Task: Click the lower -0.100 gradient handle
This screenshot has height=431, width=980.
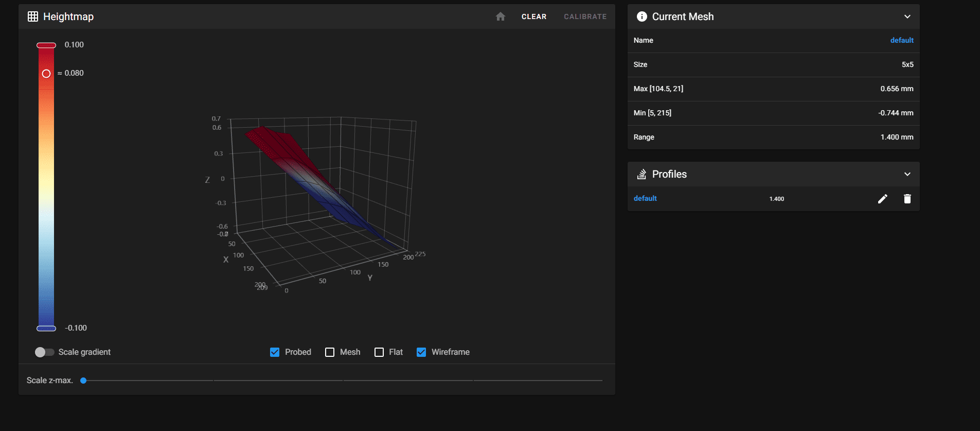Action: (46, 329)
